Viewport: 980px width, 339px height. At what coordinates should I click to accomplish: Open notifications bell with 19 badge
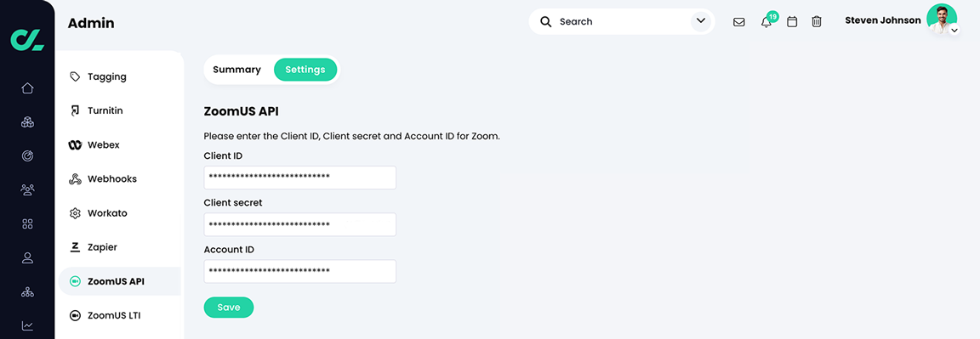[766, 21]
